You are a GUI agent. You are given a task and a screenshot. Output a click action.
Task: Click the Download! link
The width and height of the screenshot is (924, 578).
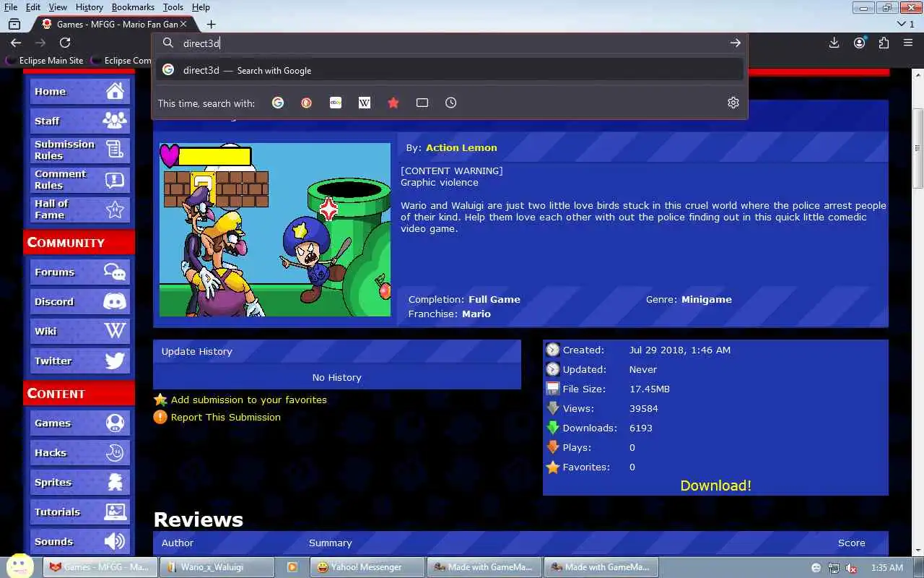tap(715, 486)
